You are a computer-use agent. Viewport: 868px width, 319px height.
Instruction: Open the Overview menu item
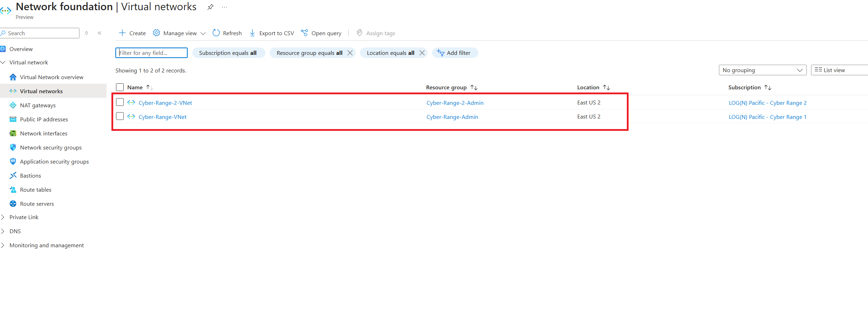click(21, 49)
